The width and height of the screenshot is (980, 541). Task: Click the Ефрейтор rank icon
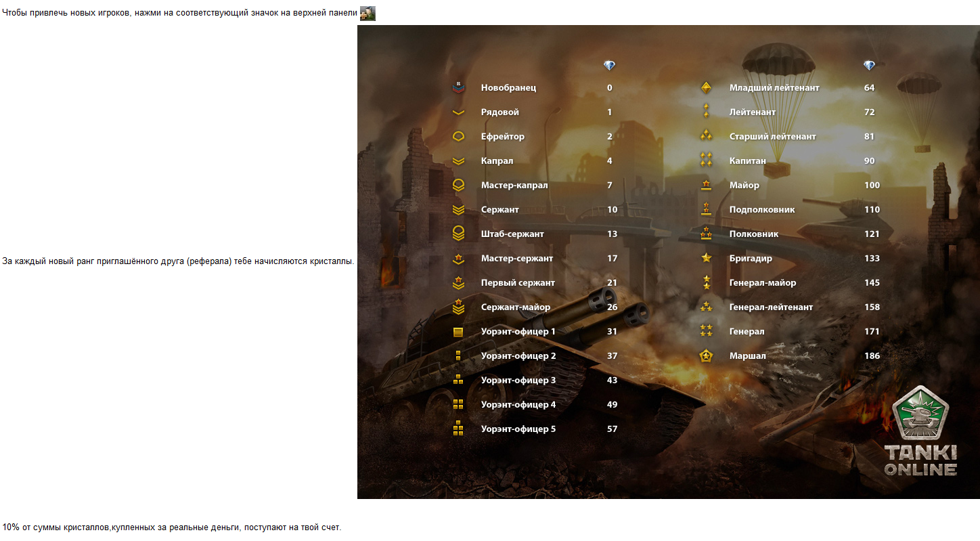tap(458, 137)
